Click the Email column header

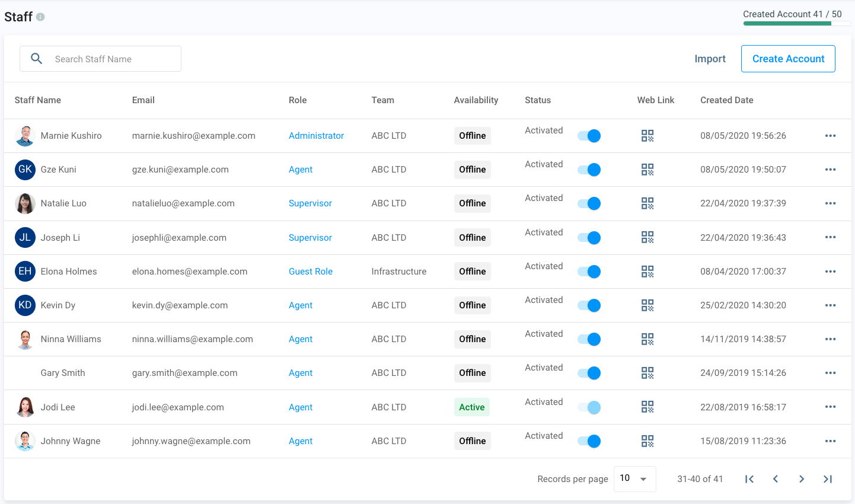tap(143, 100)
